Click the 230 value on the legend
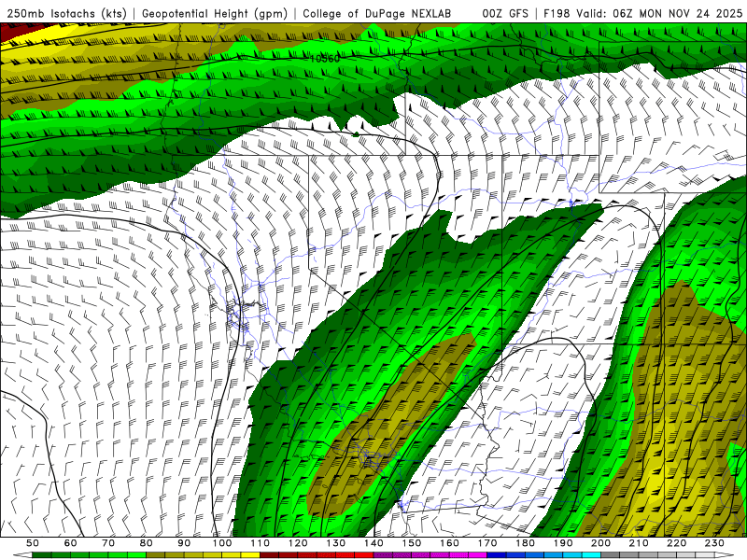The height and width of the screenshot is (560, 747). (x=714, y=543)
